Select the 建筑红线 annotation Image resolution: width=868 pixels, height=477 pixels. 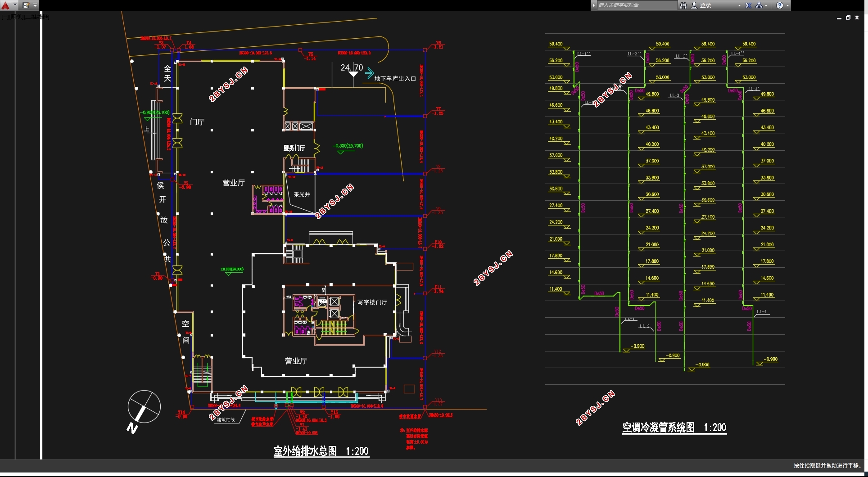pos(226,419)
